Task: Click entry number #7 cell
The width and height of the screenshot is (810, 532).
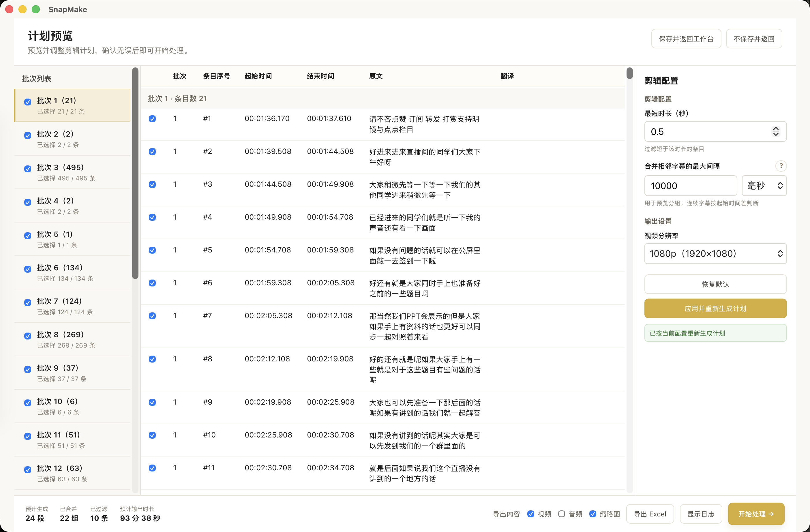Action: click(207, 316)
